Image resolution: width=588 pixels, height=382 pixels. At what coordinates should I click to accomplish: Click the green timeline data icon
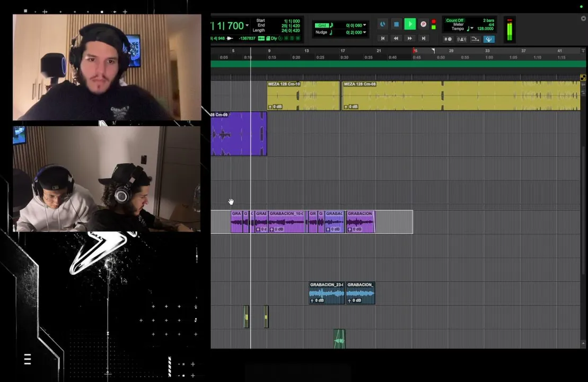[261, 38]
